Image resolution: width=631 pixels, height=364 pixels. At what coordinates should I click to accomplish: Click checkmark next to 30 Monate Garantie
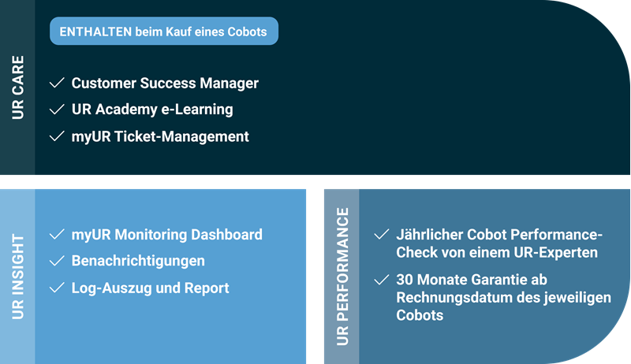[x=381, y=279]
